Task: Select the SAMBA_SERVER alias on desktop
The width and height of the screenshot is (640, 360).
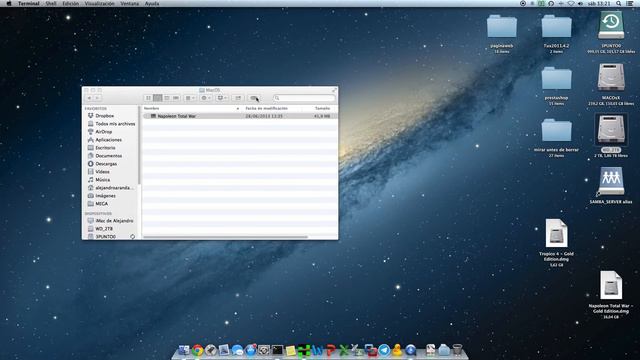Action: point(611,181)
